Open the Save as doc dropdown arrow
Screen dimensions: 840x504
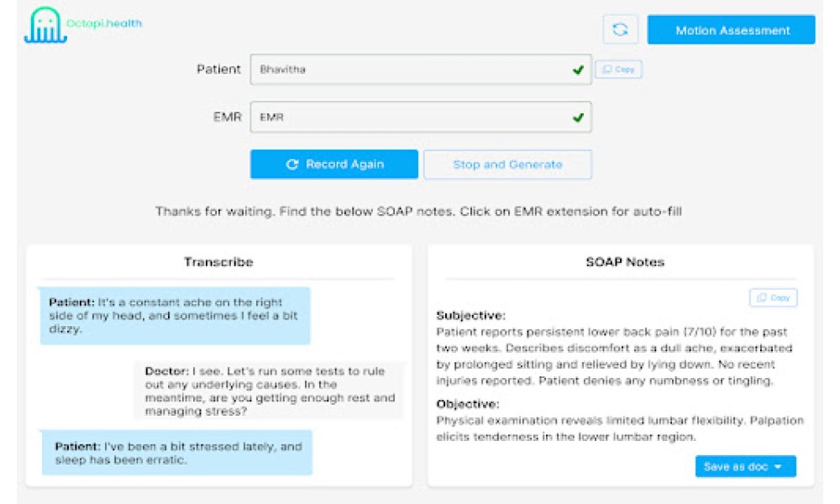tap(778, 467)
